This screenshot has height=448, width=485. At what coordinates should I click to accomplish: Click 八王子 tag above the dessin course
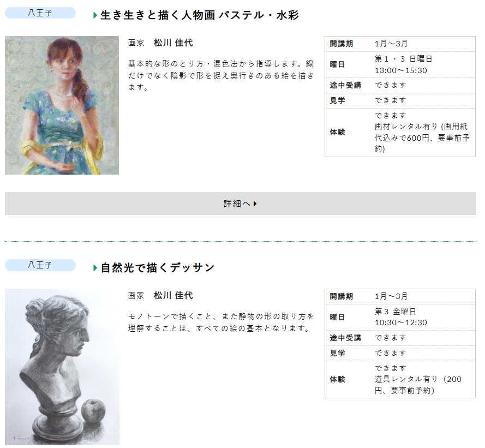pyautogui.click(x=40, y=265)
